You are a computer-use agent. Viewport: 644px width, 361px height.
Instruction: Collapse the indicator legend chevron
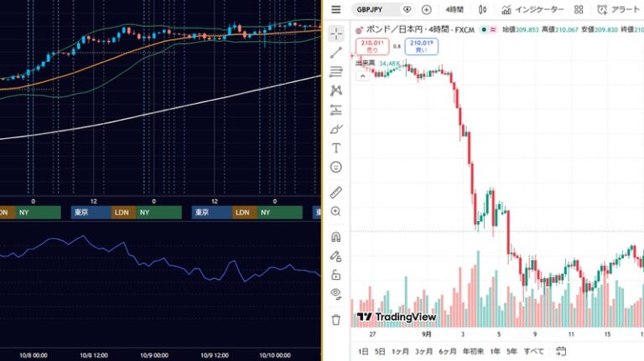pyautogui.click(x=362, y=76)
